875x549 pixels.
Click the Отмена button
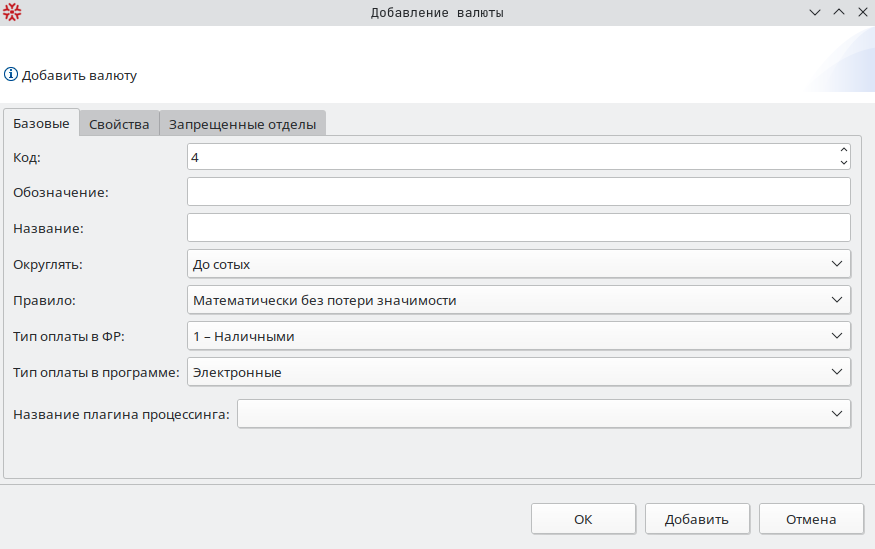[810, 519]
